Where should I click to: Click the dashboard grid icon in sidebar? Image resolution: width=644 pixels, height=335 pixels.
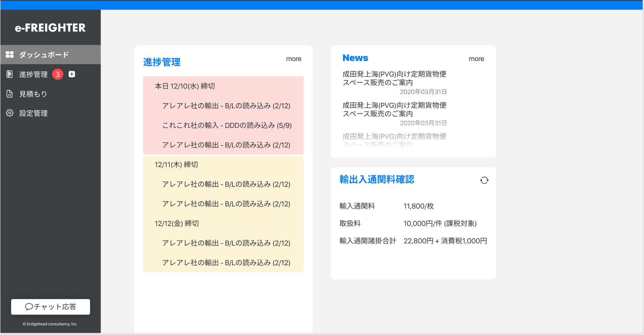click(x=10, y=54)
